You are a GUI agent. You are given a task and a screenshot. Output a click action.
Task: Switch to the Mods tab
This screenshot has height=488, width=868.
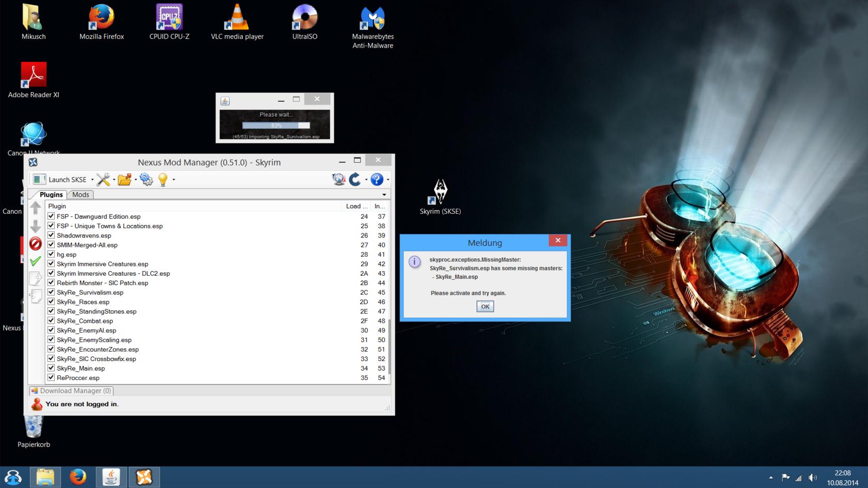pyautogui.click(x=81, y=195)
